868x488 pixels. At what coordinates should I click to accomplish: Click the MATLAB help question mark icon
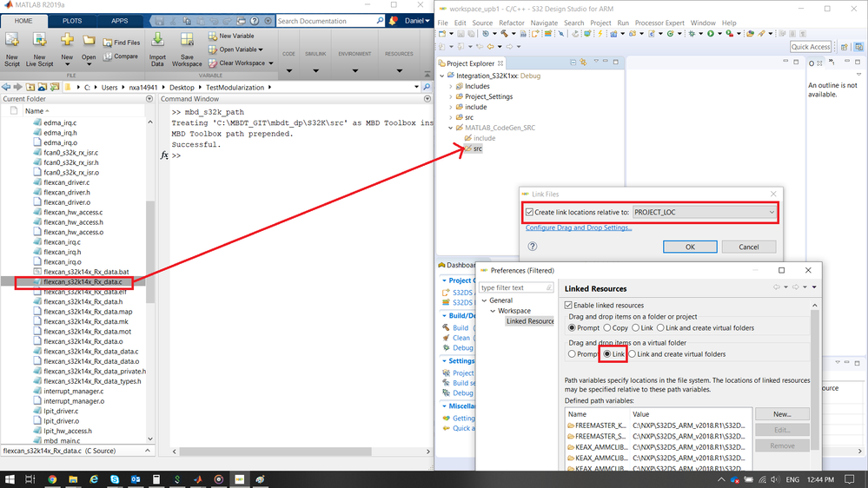[254, 21]
